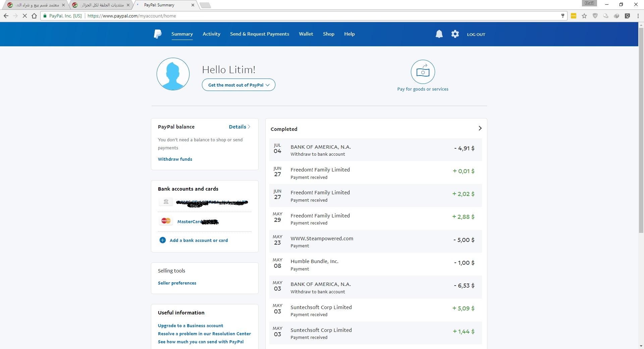Click the yellow extension icon in toolbar

(x=574, y=16)
